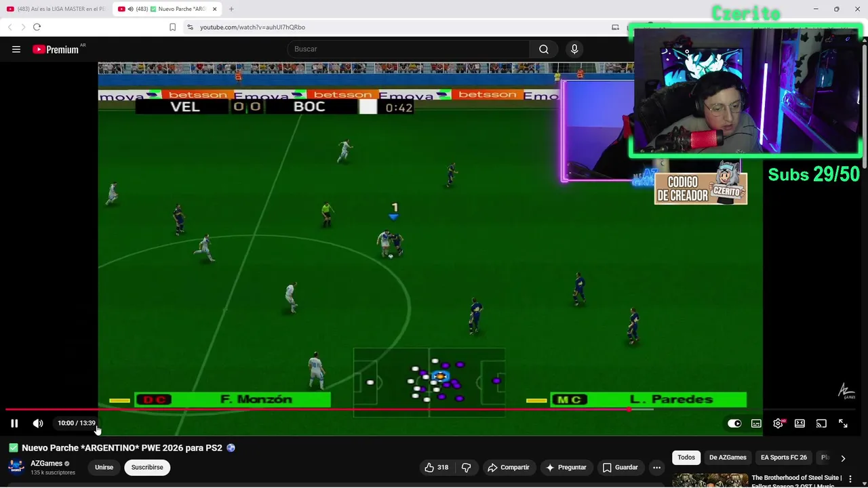Close the 'Nuevo Parche' tab
The height and width of the screenshot is (488, 868).
(x=215, y=9)
